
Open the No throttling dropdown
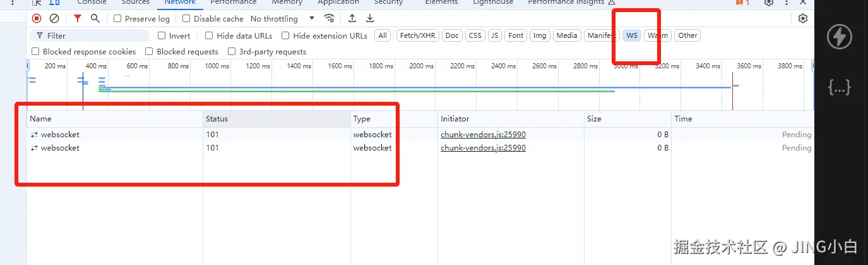click(x=282, y=18)
